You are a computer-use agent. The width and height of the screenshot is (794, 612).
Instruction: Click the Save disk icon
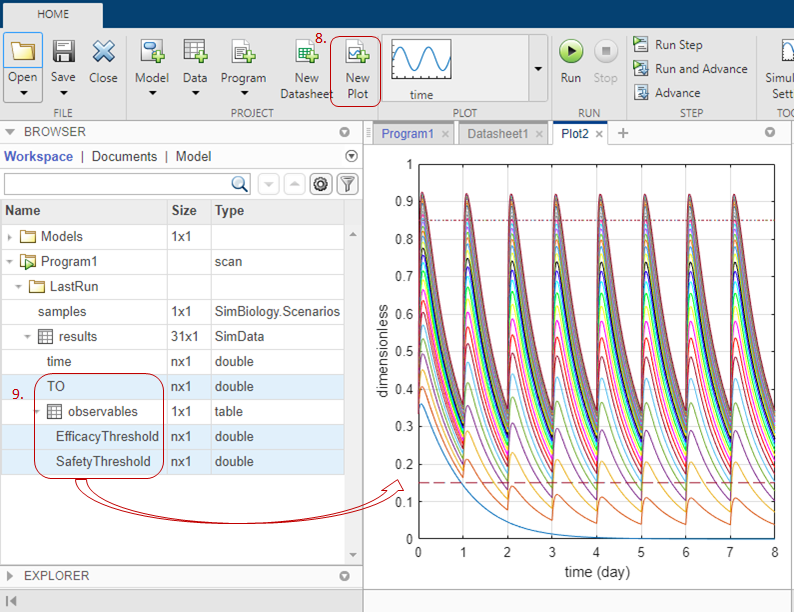(64, 52)
